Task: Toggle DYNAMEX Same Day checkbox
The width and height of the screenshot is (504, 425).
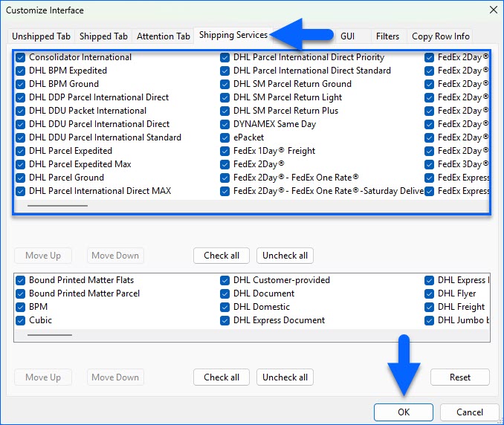Action: [225, 124]
